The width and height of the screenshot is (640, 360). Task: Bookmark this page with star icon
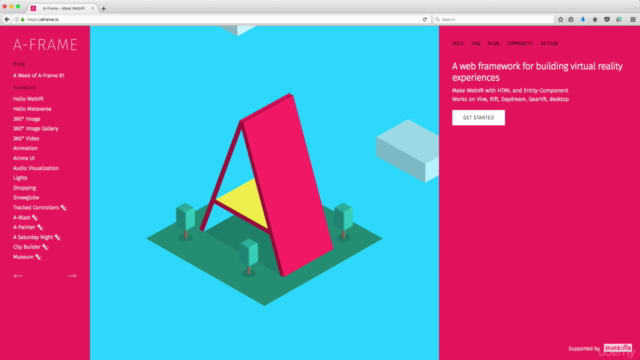point(560,19)
